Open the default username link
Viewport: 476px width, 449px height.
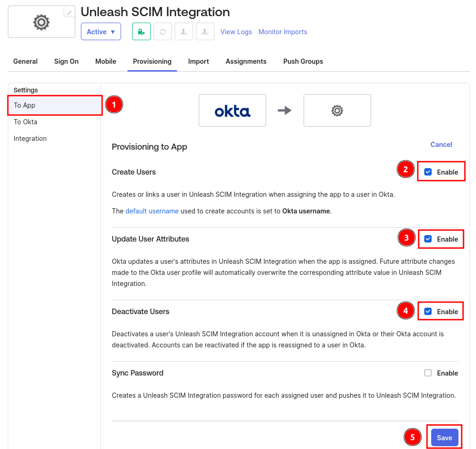(x=152, y=211)
